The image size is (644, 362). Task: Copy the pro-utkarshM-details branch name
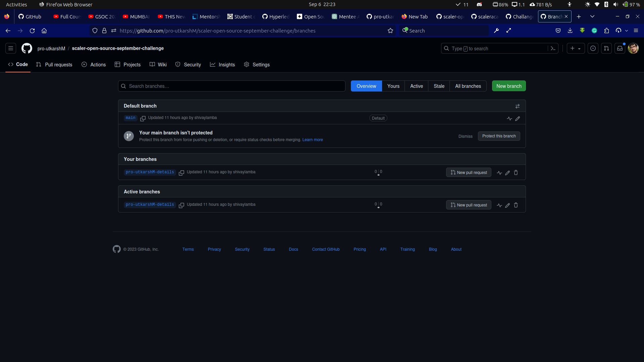click(181, 173)
